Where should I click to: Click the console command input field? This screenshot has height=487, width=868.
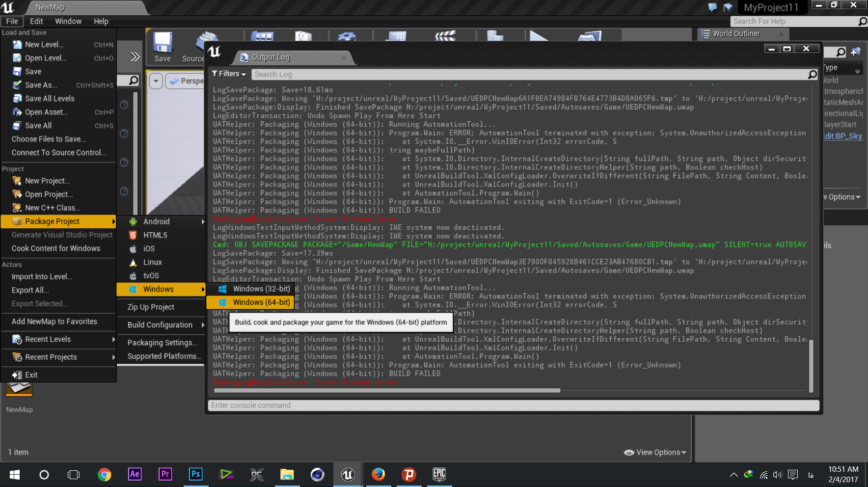click(x=514, y=405)
